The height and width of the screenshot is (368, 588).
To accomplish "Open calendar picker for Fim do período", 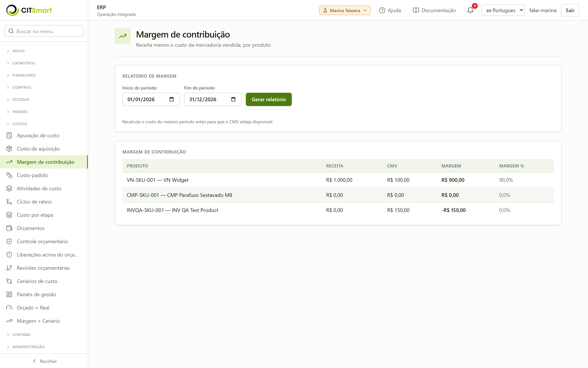I will (233, 99).
